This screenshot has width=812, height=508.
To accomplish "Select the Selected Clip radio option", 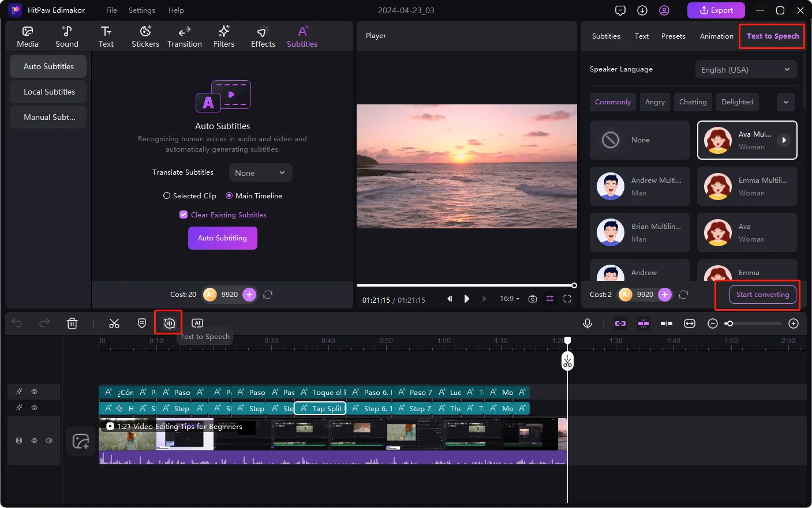I will pyautogui.click(x=167, y=196).
